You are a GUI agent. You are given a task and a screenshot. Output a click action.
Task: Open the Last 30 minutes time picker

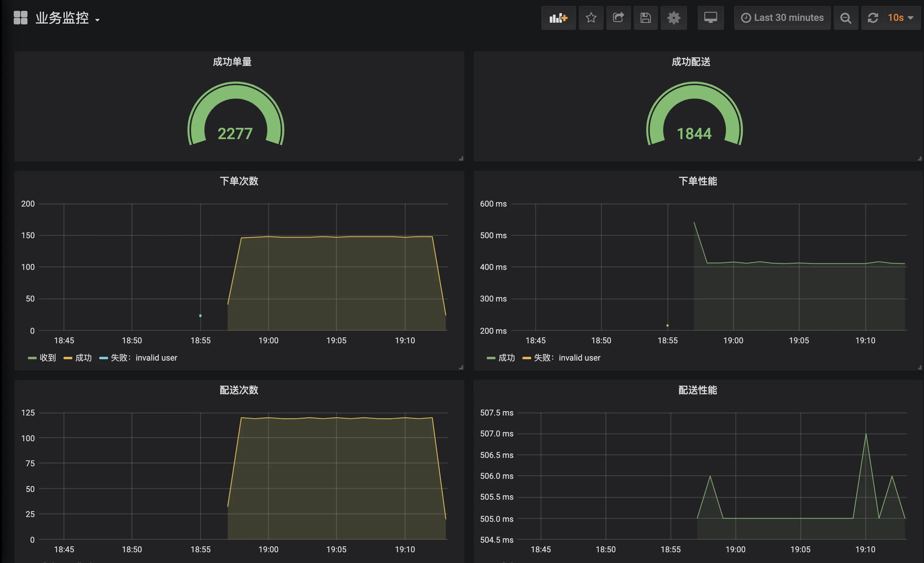click(x=782, y=18)
